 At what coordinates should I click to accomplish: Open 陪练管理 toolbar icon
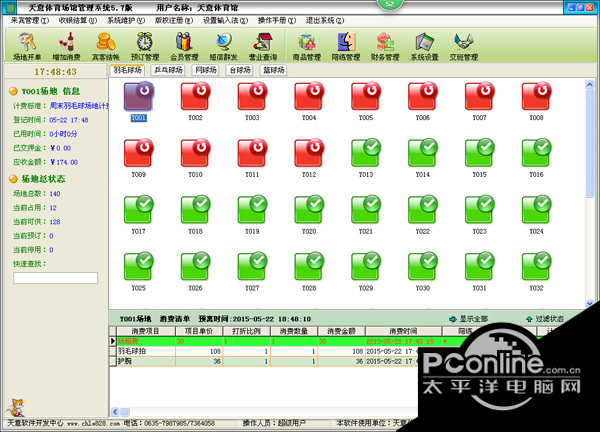pyautogui.click(x=346, y=46)
